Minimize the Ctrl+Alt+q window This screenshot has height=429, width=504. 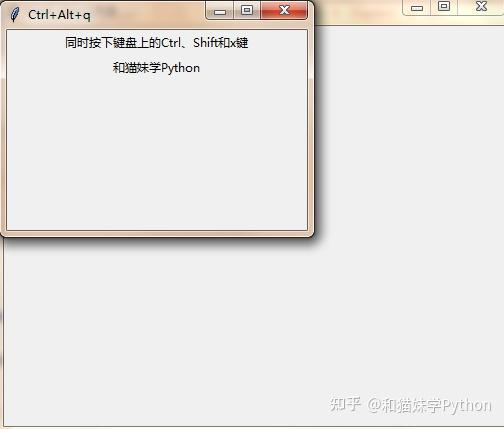tap(220, 11)
